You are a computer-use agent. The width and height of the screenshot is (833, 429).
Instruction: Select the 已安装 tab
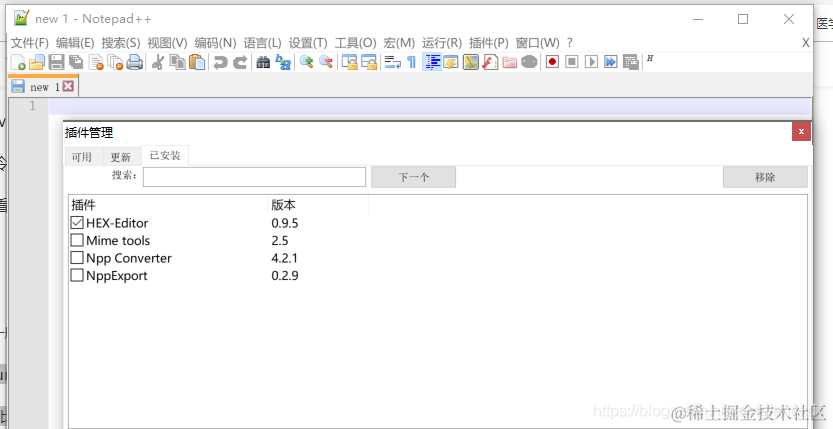coord(165,156)
